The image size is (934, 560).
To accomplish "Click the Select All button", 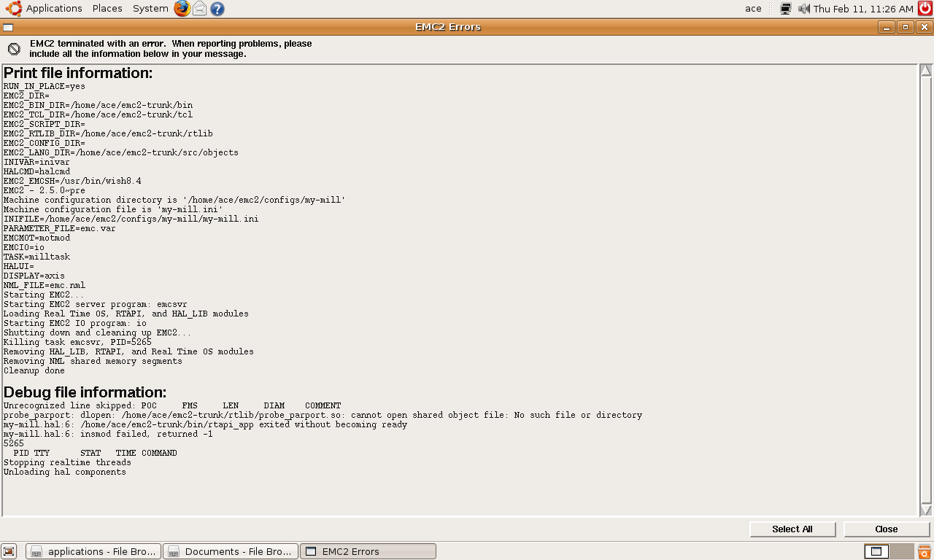I will coord(792,529).
